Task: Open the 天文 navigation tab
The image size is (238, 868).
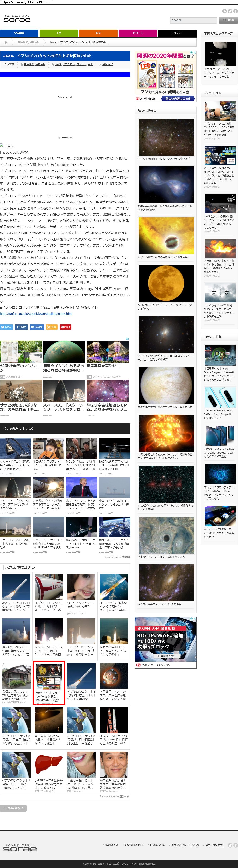Action: click(59, 33)
